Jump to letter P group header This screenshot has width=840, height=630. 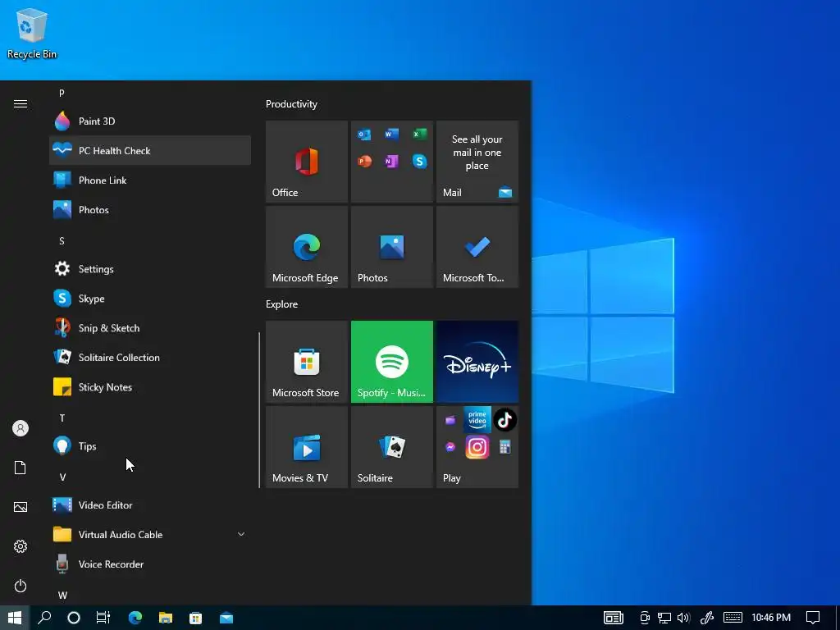(62, 94)
